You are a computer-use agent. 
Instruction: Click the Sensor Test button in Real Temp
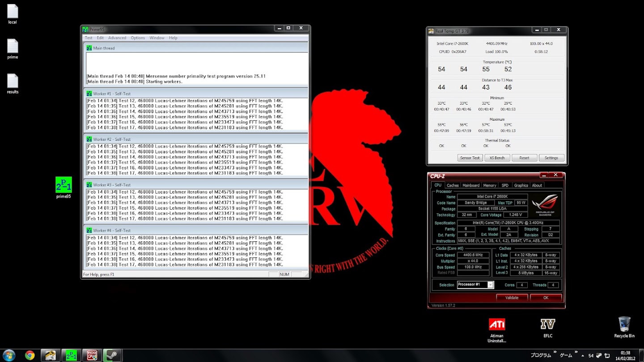pyautogui.click(x=470, y=158)
